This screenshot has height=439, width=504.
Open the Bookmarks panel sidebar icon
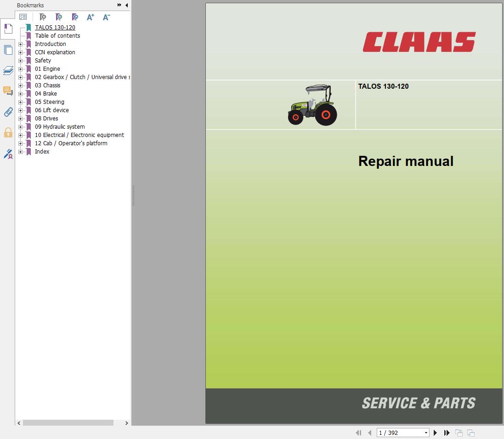[x=8, y=29]
